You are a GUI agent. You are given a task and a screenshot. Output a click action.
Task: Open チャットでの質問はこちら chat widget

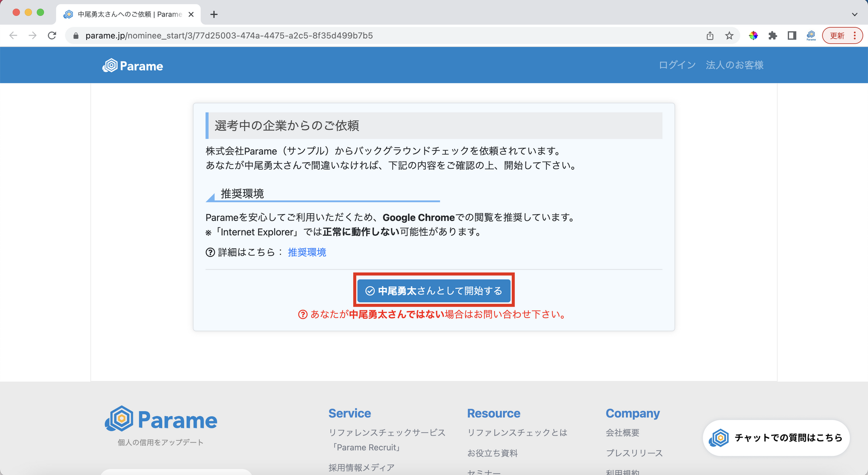[x=776, y=438]
